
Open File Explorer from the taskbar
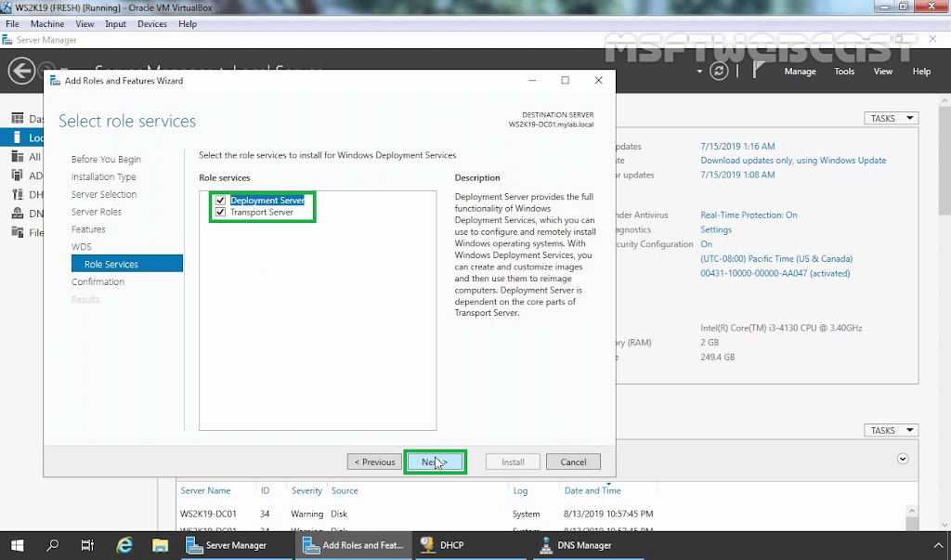pyautogui.click(x=160, y=545)
